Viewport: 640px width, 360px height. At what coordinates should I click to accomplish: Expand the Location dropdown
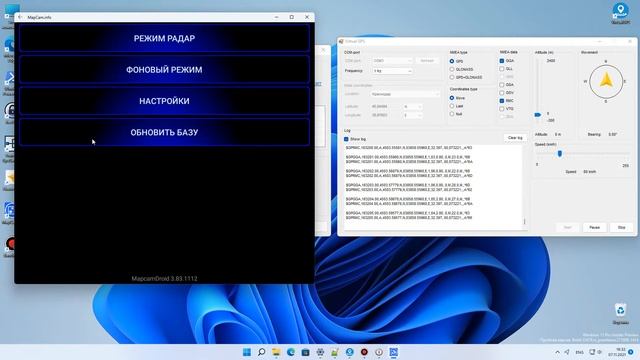tap(405, 94)
